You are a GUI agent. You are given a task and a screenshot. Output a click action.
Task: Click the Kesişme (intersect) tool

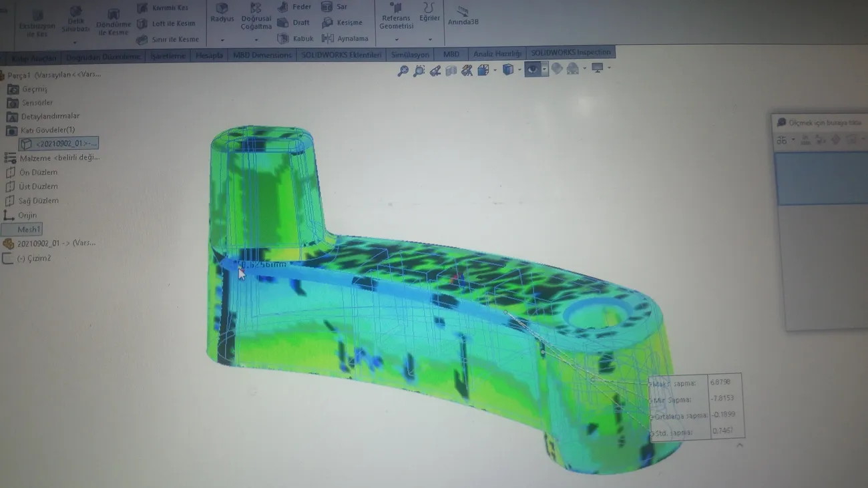[327, 23]
